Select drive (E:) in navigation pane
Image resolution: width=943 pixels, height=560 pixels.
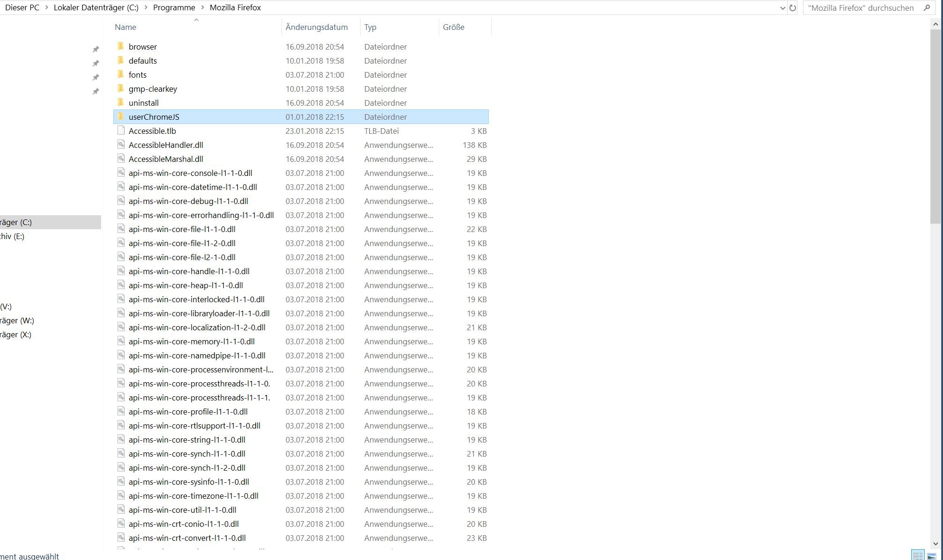click(12, 236)
